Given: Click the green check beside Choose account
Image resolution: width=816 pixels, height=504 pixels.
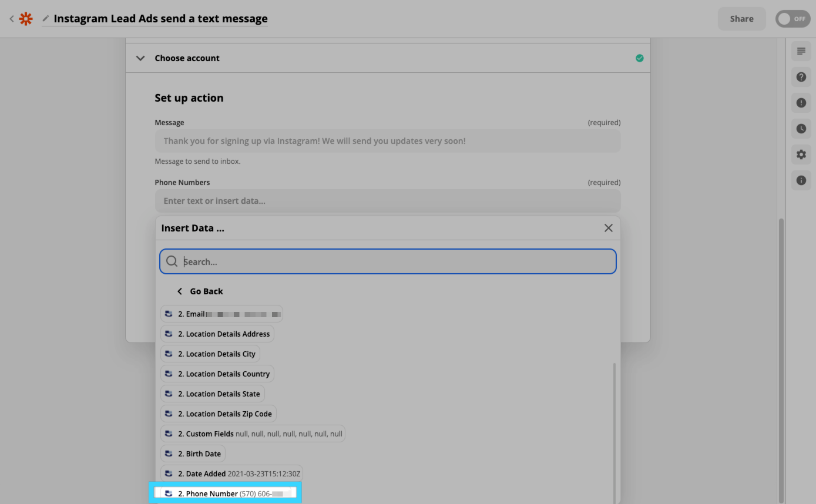Looking at the screenshot, I should point(639,58).
